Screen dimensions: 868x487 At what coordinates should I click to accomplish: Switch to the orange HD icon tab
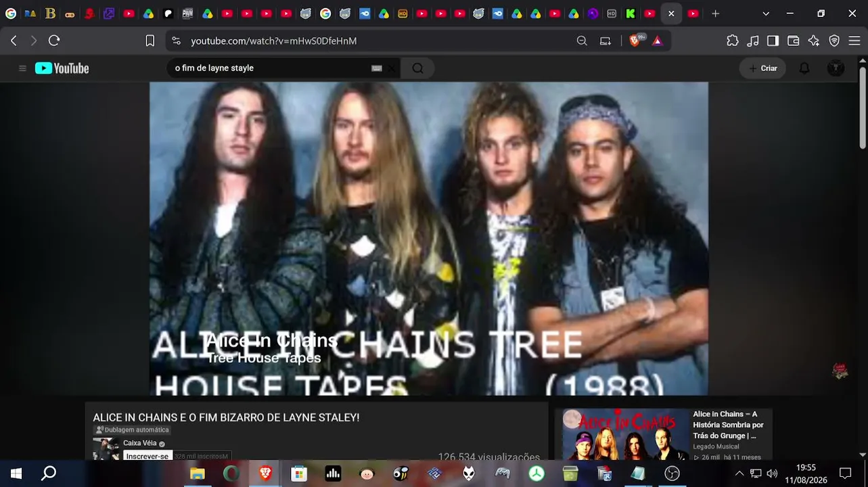coord(403,14)
